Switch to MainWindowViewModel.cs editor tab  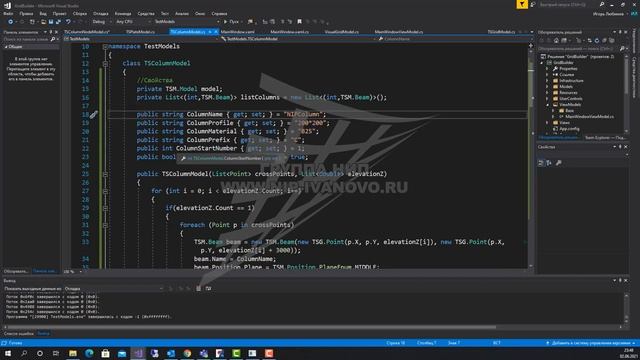[399, 31]
